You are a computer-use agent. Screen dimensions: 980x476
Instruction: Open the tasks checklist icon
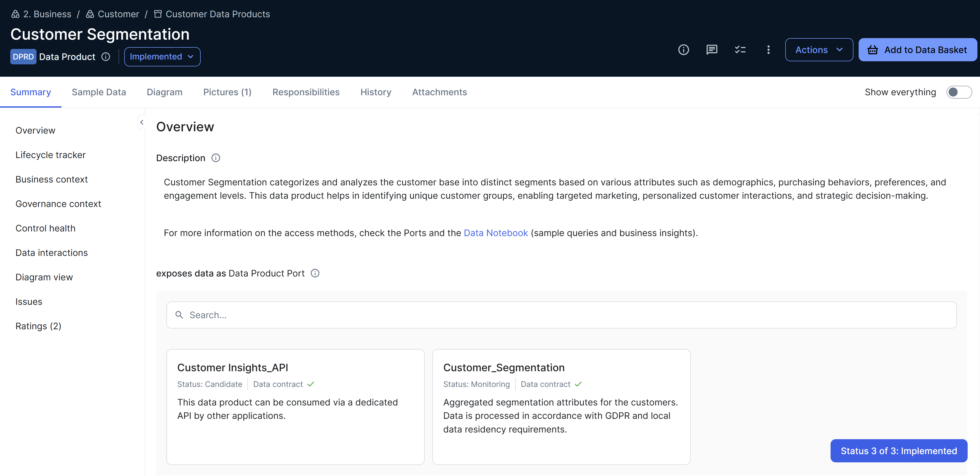tap(740, 50)
